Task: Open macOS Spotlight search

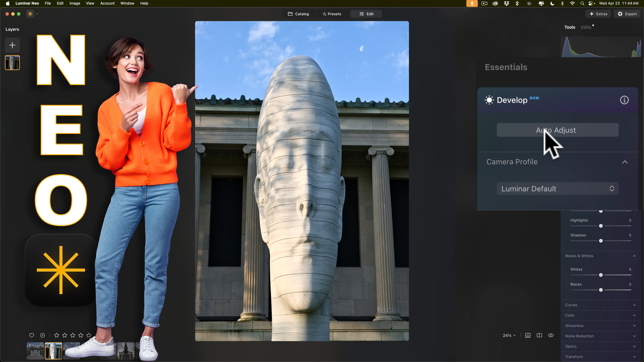Action: pyautogui.click(x=582, y=3)
